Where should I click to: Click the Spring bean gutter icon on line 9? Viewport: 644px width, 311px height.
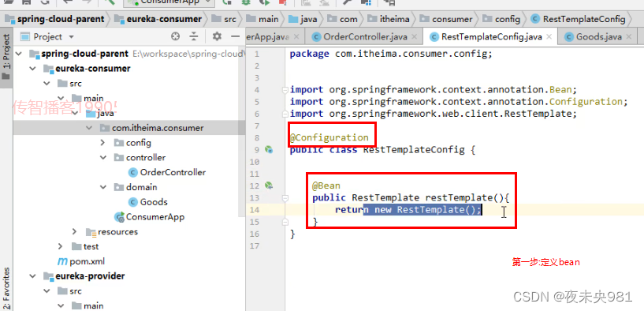pos(269,150)
